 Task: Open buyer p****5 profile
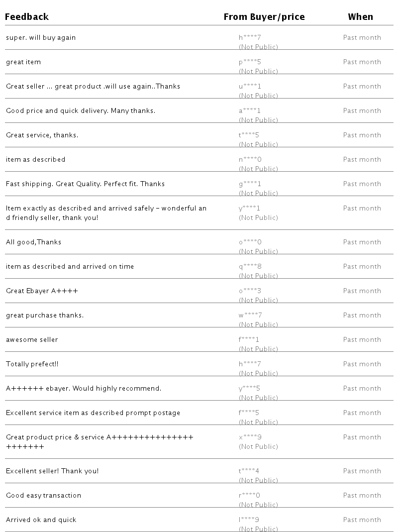tap(250, 62)
